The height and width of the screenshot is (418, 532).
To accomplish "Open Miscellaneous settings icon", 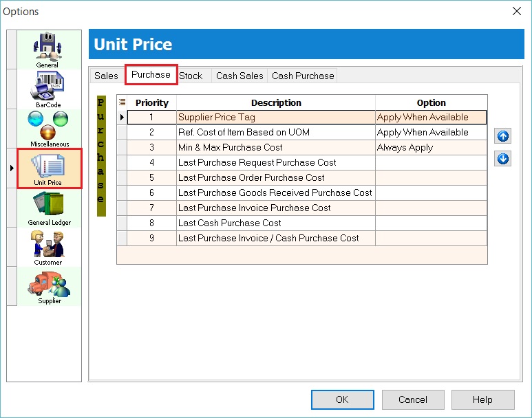I will (x=49, y=128).
